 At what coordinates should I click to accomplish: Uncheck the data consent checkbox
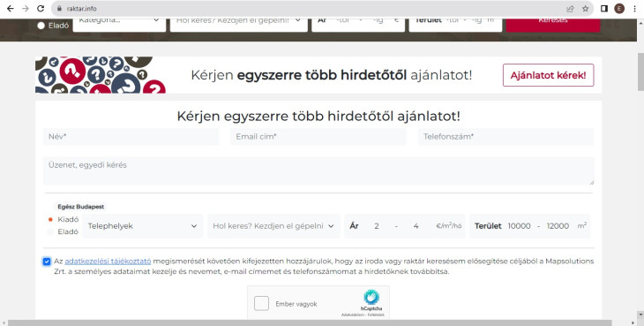tap(47, 262)
